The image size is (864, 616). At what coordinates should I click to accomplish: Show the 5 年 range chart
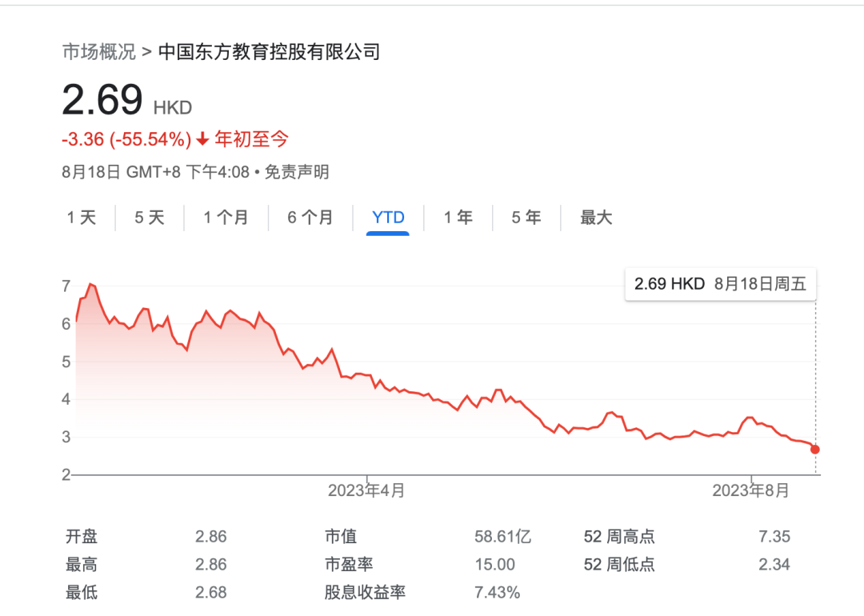pyautogui.click(x=526, y=217)
